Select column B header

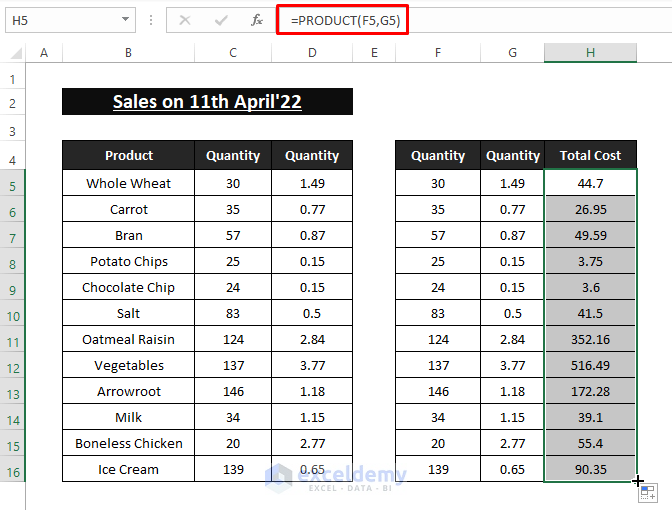(128, 53)
